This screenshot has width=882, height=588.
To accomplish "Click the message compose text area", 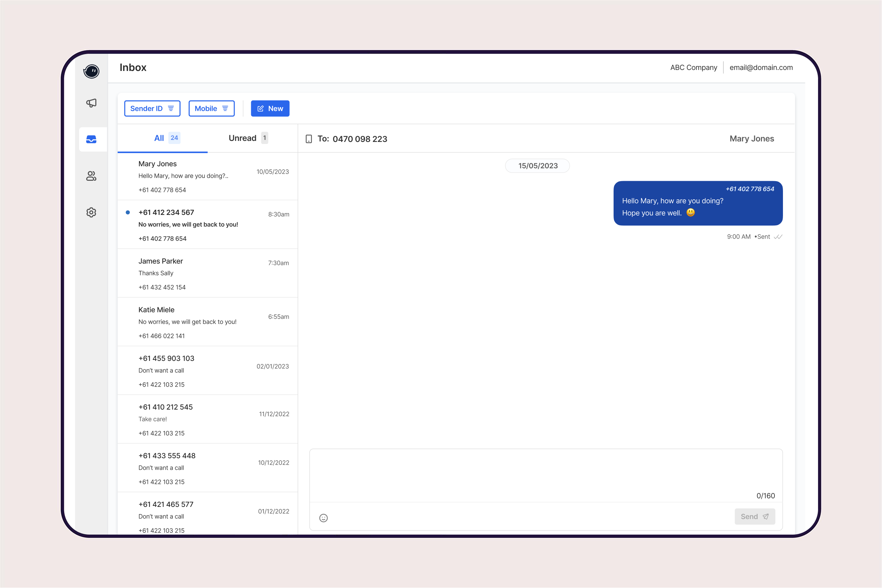I will point(546,475).
